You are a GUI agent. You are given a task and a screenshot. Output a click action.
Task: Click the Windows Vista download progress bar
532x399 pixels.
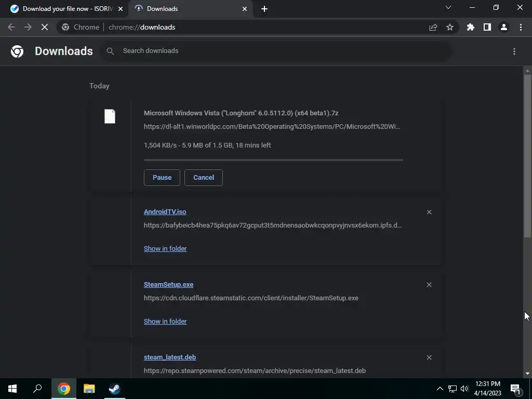click(273, 160)
